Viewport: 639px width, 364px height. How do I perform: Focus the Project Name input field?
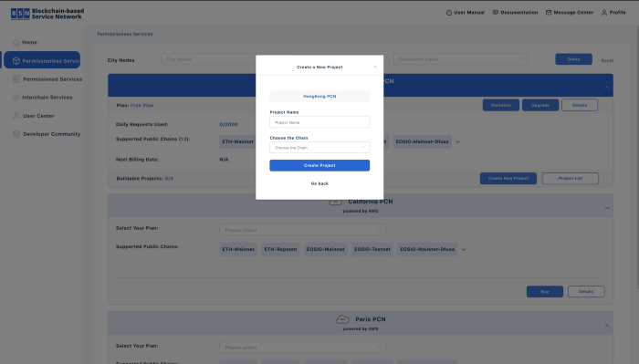pos(319,122)
